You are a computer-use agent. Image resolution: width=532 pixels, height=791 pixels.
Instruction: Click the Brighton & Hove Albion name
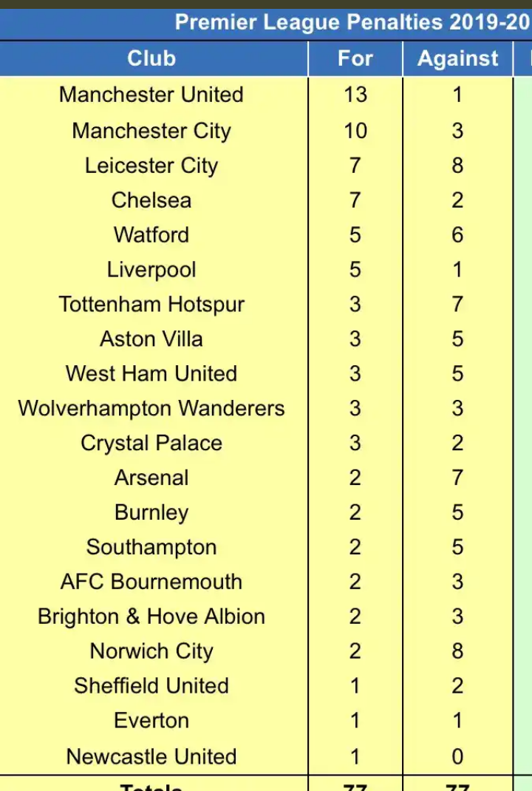click(x=151, y=617)
